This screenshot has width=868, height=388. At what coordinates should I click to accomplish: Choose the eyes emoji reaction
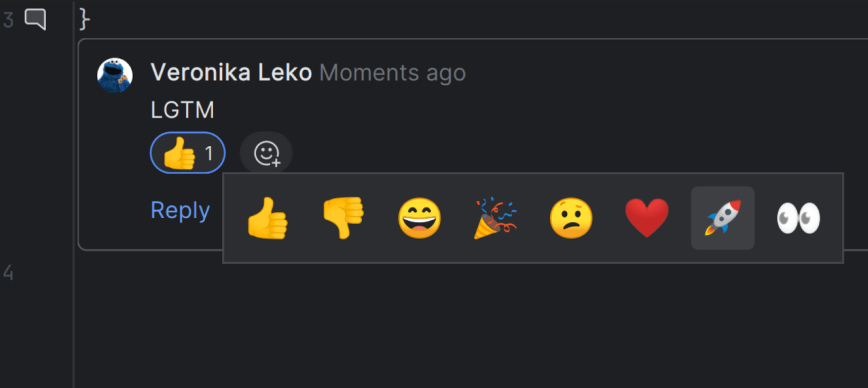pyautogui.click(x=798, y=218)
